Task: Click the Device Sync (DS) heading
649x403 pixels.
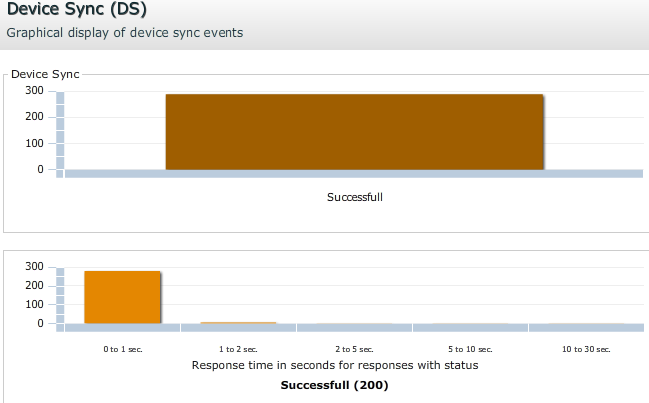Action: 74,11
